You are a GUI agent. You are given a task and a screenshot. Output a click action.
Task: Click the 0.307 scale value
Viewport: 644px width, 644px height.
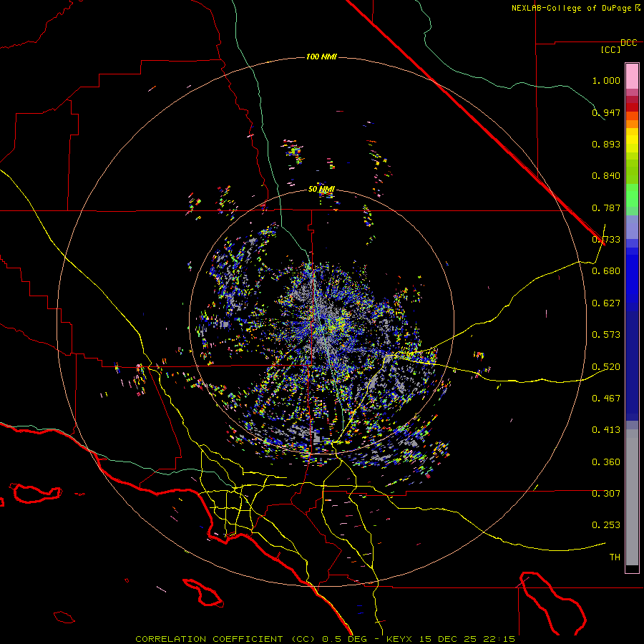click(x=606, y=494)
